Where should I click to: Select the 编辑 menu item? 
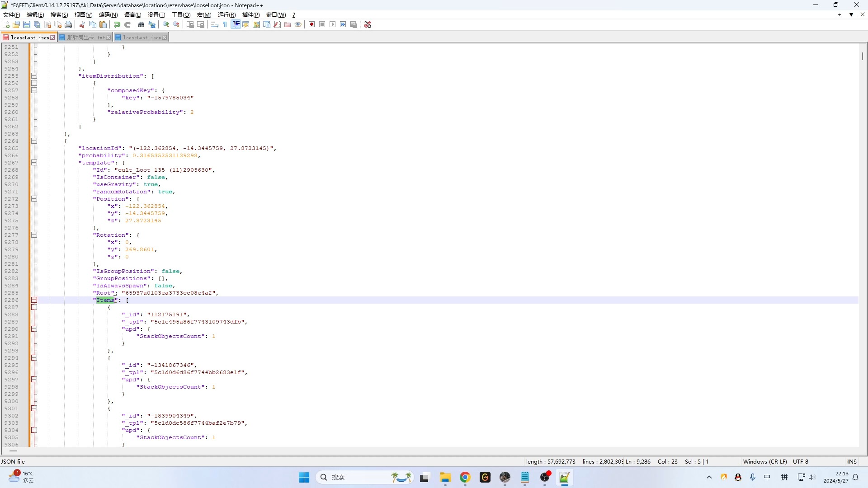coord(33,14)
